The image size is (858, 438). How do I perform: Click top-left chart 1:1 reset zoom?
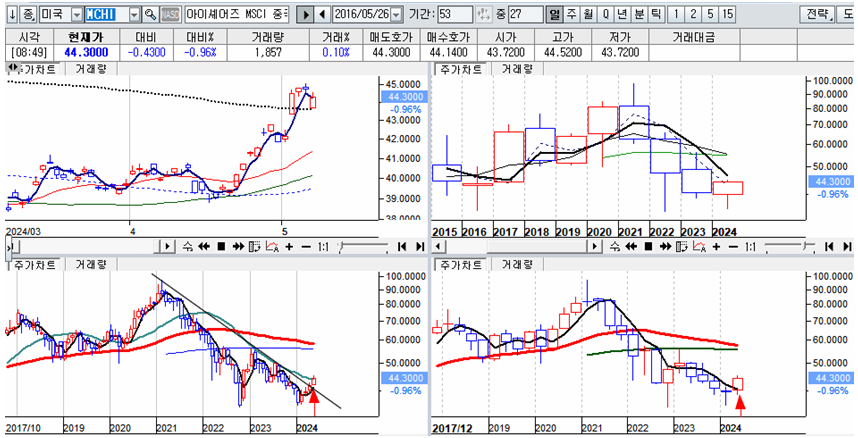[322, 246]
